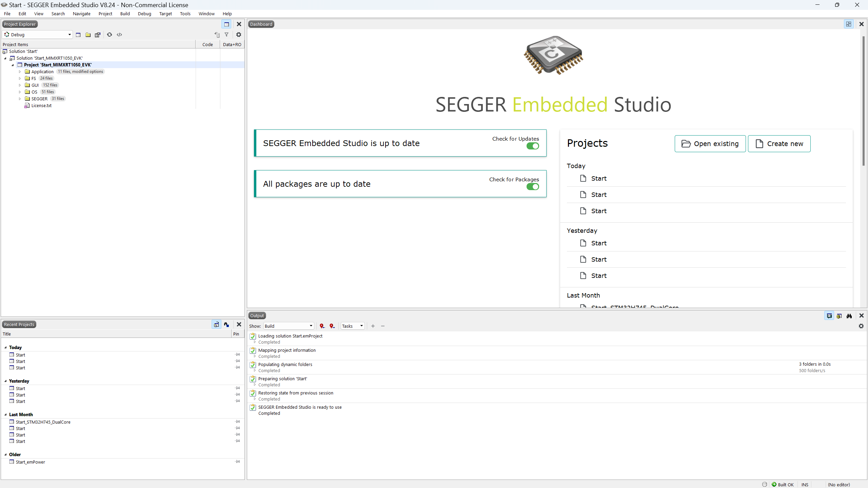Open the Tools menu

tap(185, 14)
